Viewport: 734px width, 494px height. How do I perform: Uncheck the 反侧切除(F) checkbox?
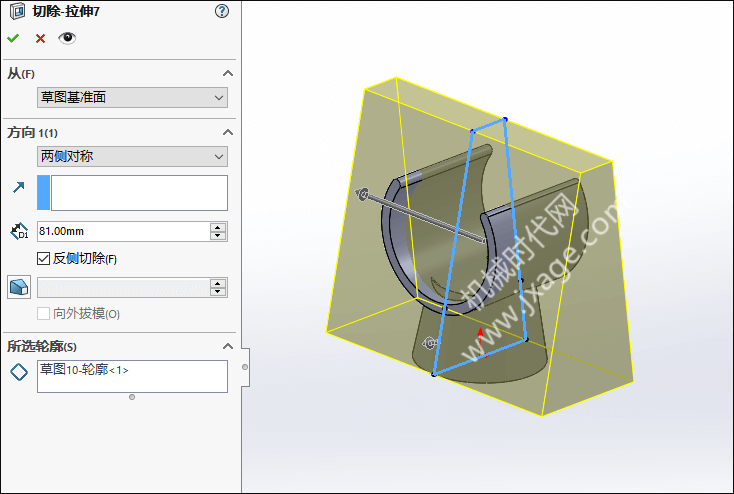pyautogui.click(x=44, y=258)
